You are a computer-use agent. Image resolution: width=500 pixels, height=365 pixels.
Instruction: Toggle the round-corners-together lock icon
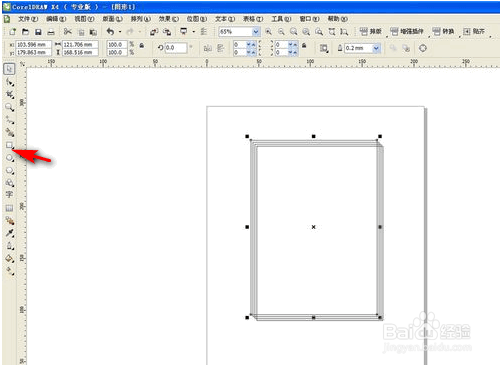[x=304, y=45]
